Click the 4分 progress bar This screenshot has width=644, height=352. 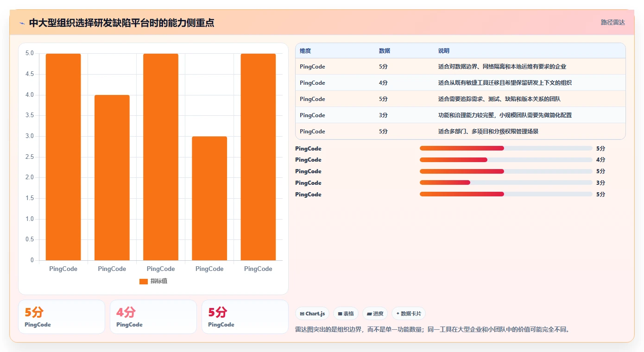pos(506,160)
